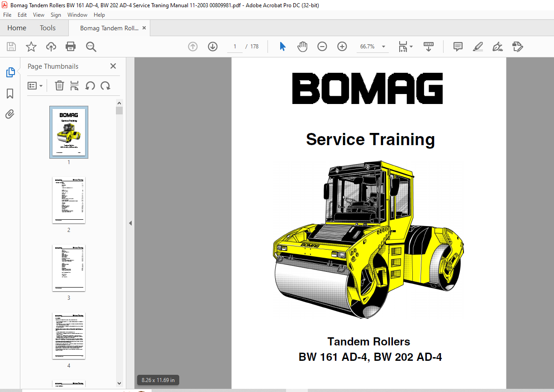Collapse the navigation pane arrow
This screenshot has height=392, width=554.
[x=130, y=223]
